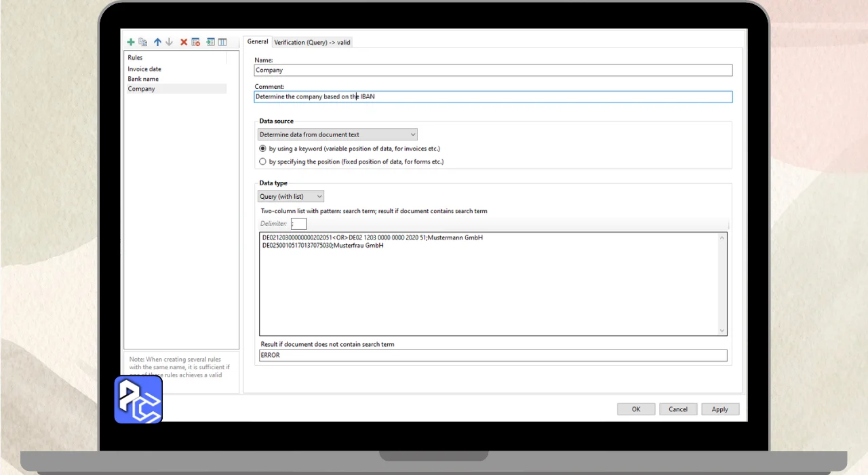The image size is (868, 475).
Task: Switch to the General tab
Action: (258, 41)
